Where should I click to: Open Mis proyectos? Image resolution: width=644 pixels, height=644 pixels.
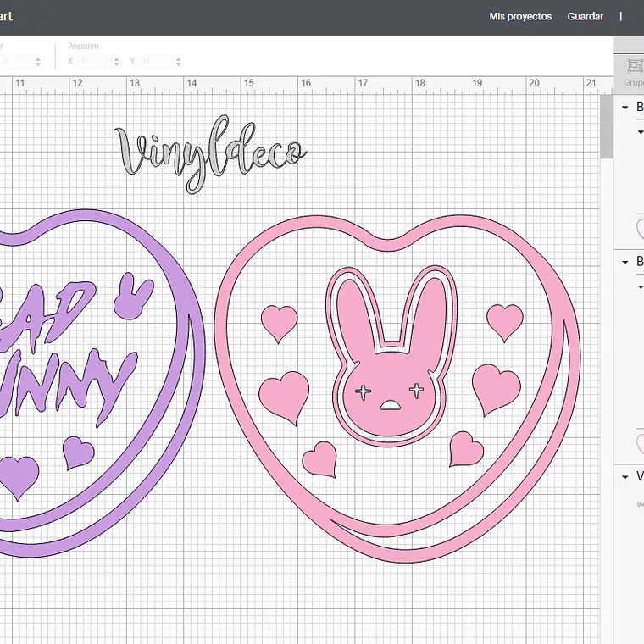point(520,16)
